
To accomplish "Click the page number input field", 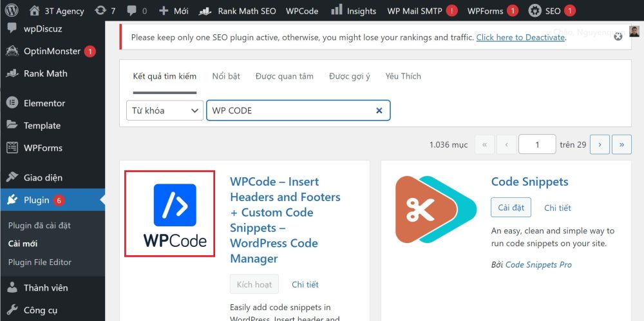I will (537, 144).
